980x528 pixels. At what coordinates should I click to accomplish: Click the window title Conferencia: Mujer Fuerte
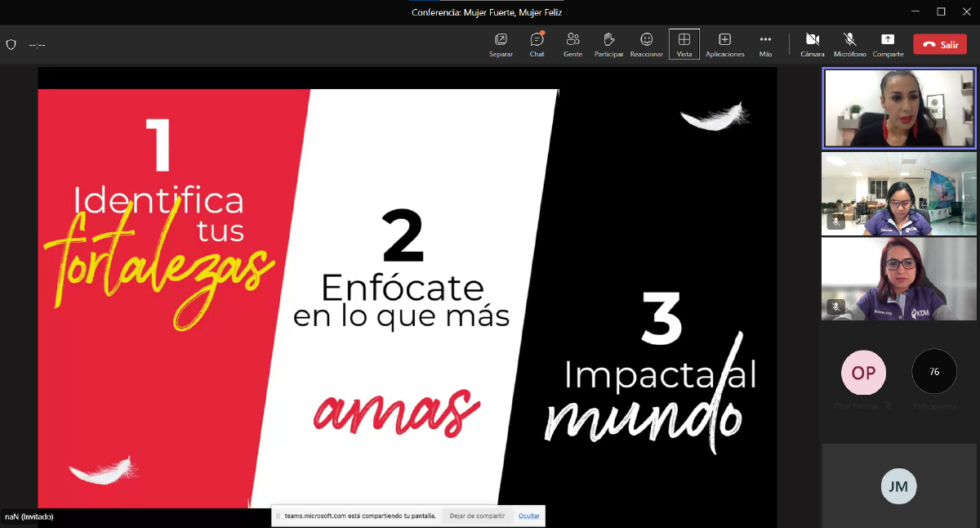[x=487, y=12]
